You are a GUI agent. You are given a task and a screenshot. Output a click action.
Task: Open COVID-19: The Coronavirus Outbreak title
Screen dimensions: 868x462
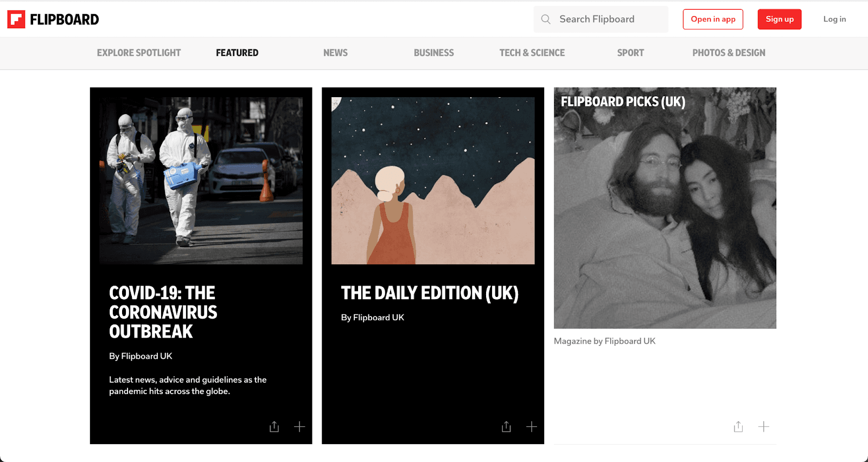tap(163, 312)
